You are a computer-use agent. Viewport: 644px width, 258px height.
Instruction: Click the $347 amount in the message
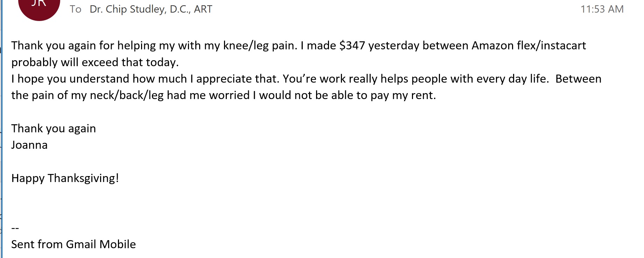coord(352,46)
